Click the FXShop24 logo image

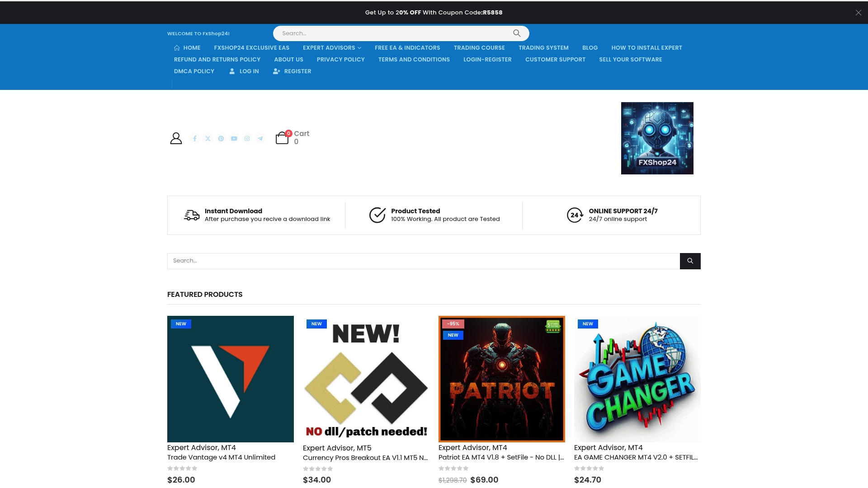click(x=657, y=138)
